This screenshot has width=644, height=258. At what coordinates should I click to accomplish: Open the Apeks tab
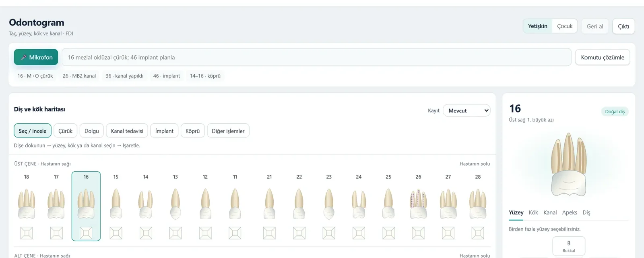[570, 212]
